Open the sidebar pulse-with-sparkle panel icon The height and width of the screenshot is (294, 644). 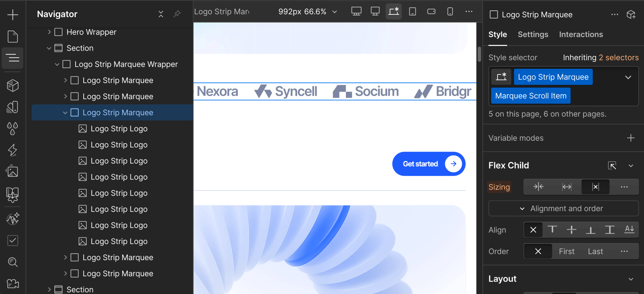(x=12, y=219)
